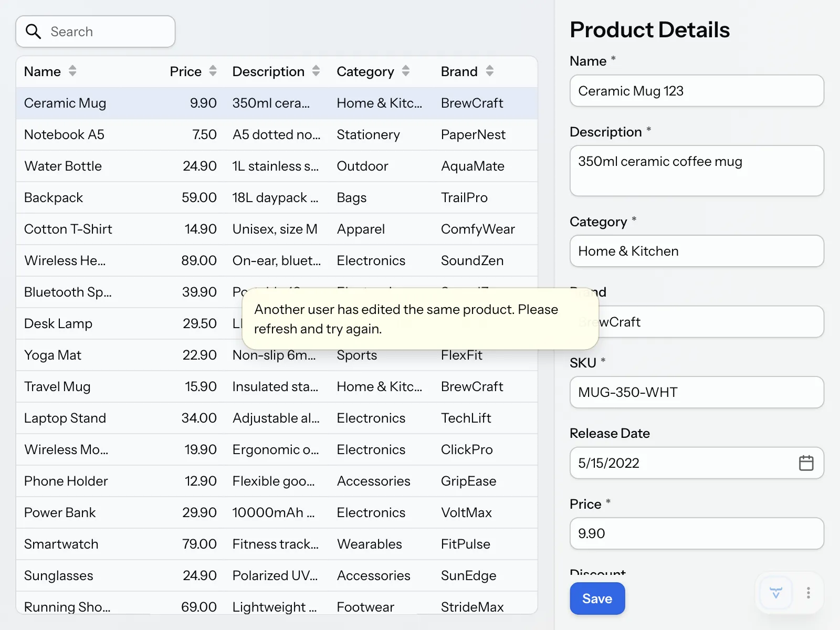The height and width of the screenshot is (630, 840).
Task: Edit the Brand field BrewCraft
Action: pos(697,322)
